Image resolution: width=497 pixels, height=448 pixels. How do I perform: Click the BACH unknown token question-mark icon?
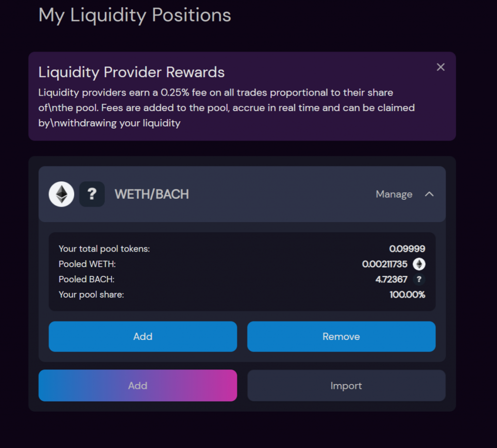click(92, 194)
